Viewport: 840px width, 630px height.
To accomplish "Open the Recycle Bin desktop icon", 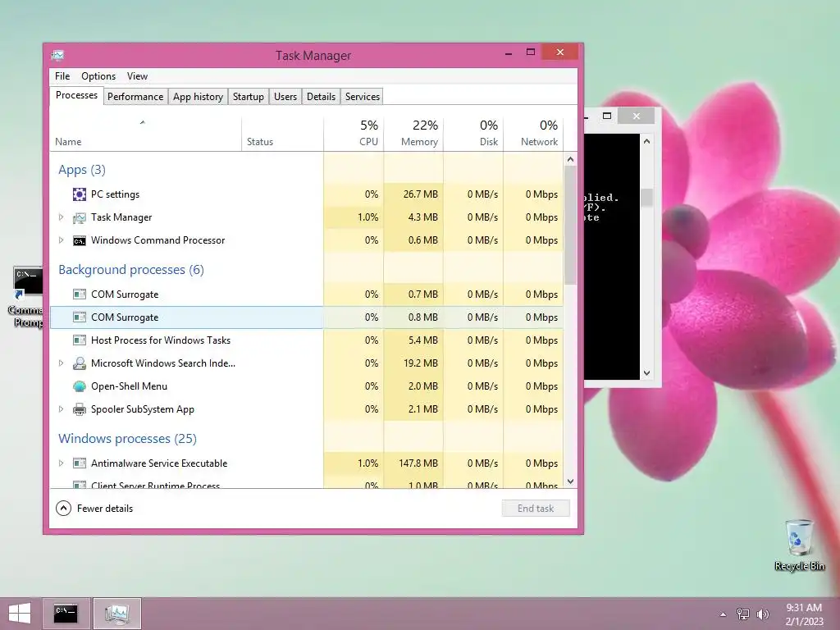I will point(799,545).
